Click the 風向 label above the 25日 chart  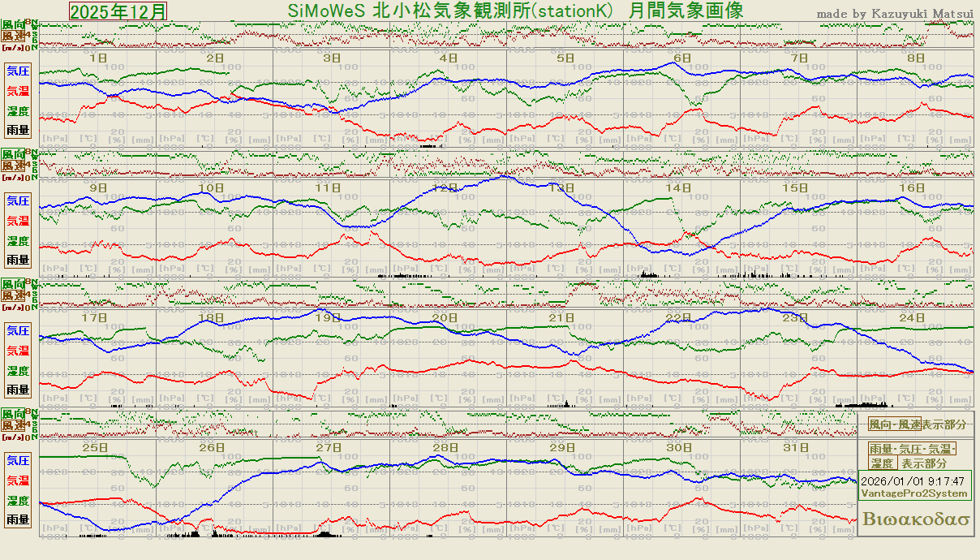(12, 415)
